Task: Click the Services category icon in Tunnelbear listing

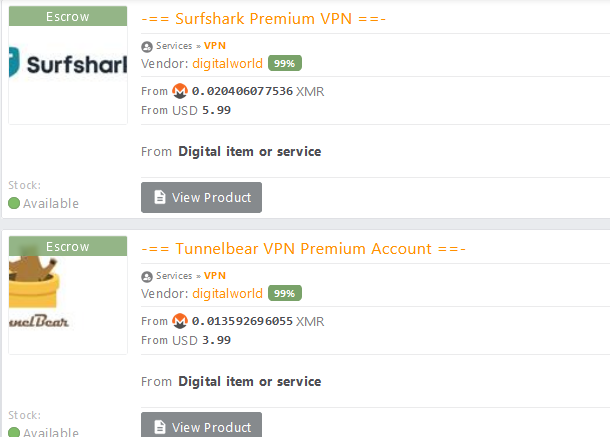Action: [x=147, y=276]
